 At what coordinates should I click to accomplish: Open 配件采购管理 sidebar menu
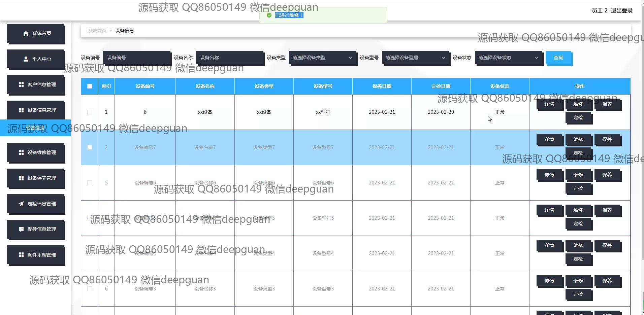click(x=36, y=255)
